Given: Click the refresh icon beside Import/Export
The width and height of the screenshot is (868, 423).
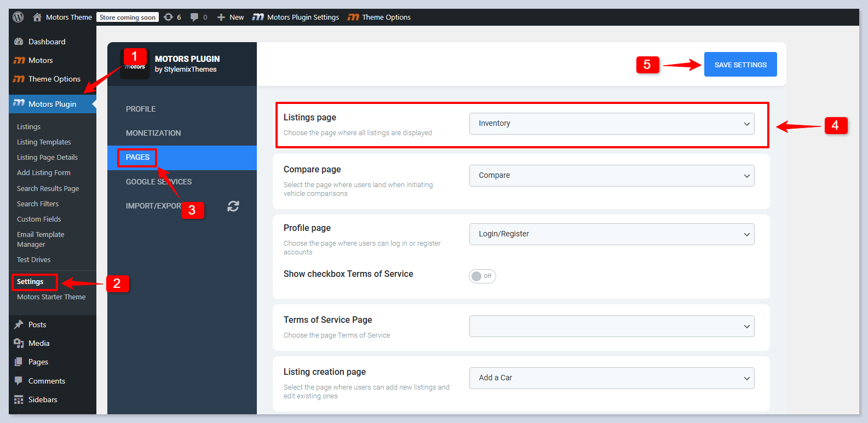Looking at the screenshot, I should pyautogui.click(x=233, y=206).
